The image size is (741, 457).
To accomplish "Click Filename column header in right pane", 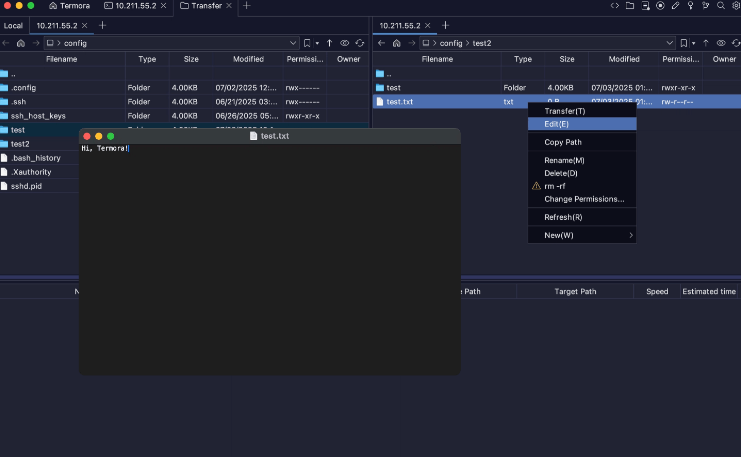I will [x=437, y=59].
